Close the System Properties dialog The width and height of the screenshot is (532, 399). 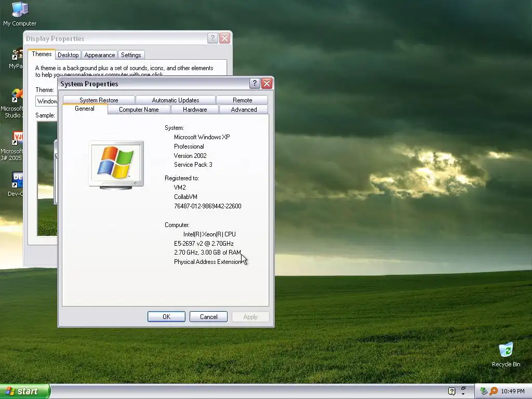pos(267,84)
